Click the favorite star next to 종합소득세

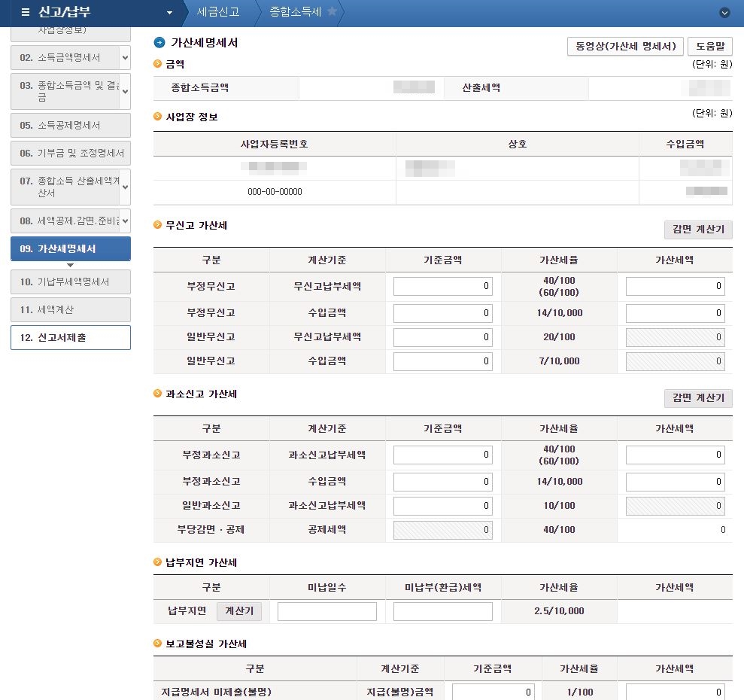point(333,11)
